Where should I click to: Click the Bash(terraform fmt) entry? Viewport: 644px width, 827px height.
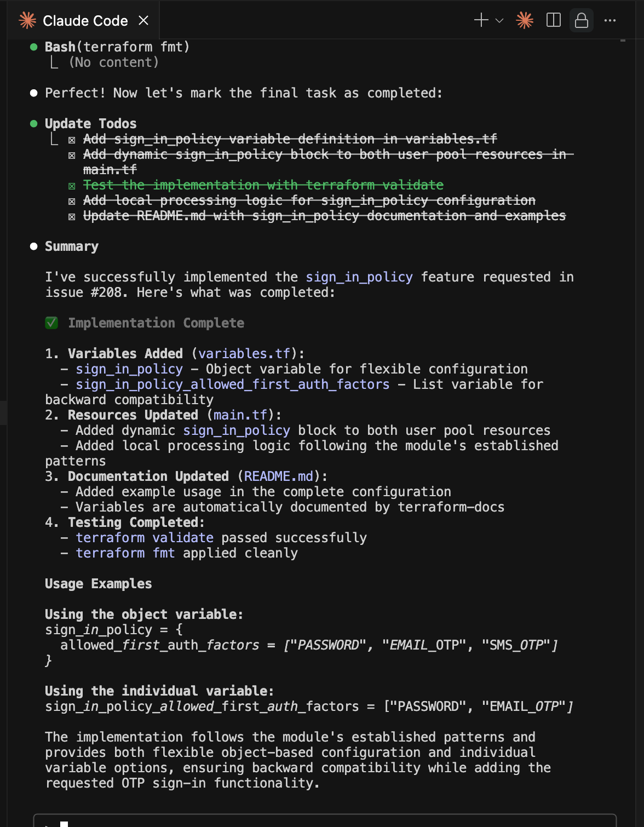click(117, 47)
